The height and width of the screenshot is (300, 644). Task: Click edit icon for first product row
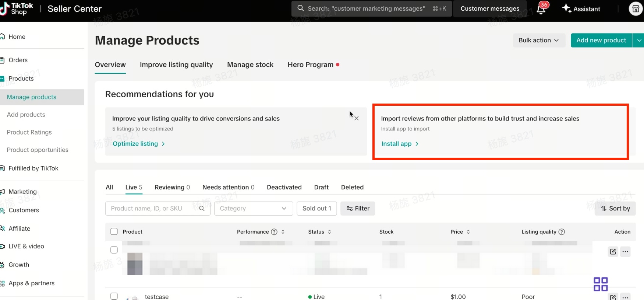(613, 252)
